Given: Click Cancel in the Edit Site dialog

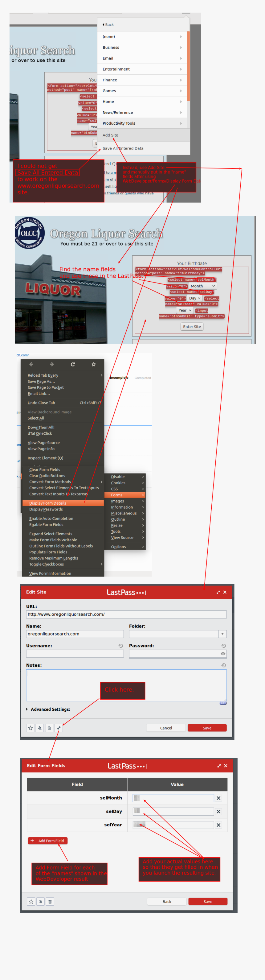Looking at the screenshot, I should point(166,728).
